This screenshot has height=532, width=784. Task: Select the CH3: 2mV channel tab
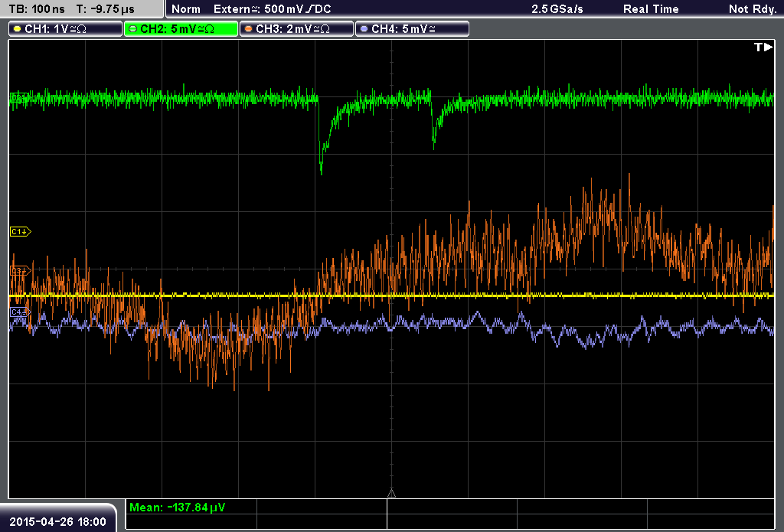[296, 29]
